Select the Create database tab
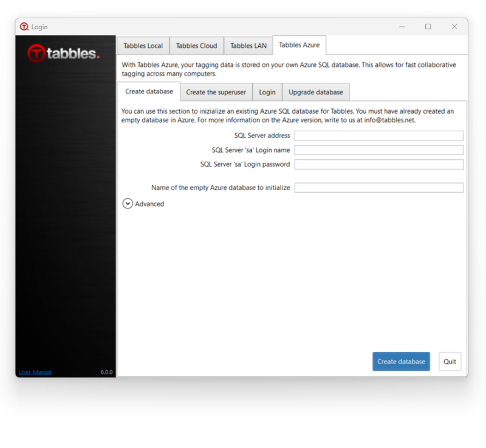The width and height of the screenshot is (486, 448). (x=148, y=91)
